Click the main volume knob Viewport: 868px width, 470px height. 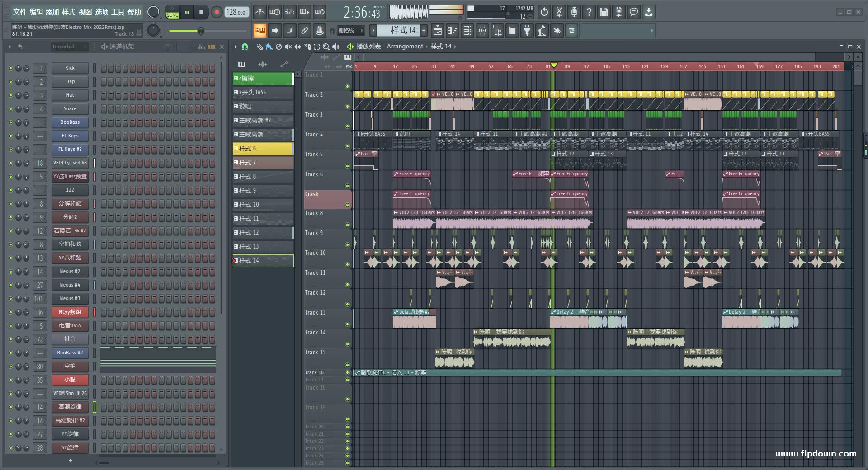pyautogui.click(x=153, y=12)
